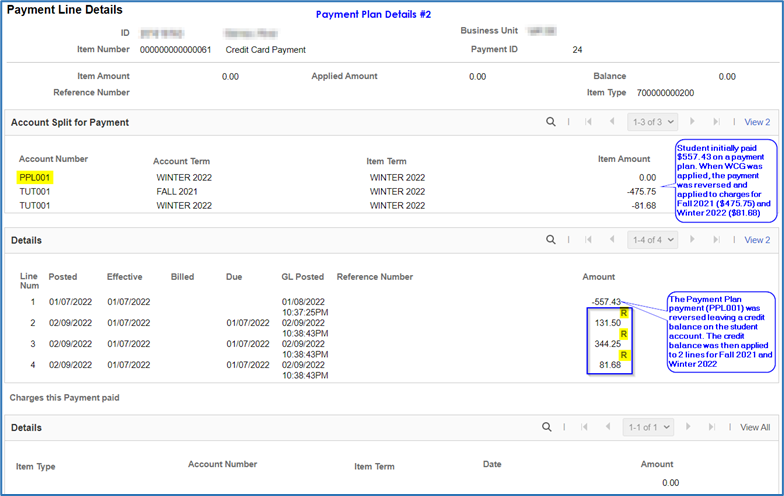This screenshot has height=496, width=784.
Task: Go to last page in Account Split grid
Action: click(x=716, y=122)
